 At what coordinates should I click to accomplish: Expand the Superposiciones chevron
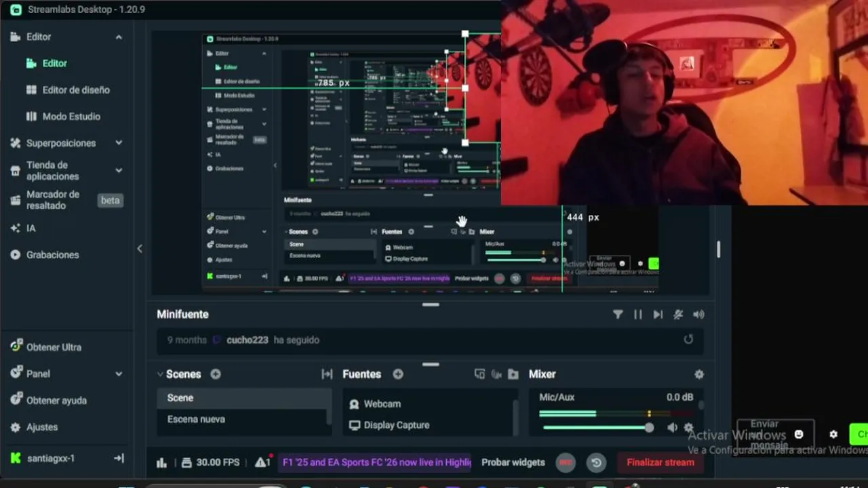click(x=119, y=143)
